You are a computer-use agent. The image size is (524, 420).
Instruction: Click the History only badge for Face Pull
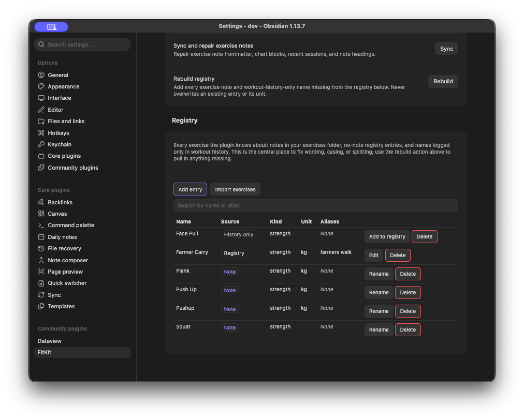click(x=239, y=234)
